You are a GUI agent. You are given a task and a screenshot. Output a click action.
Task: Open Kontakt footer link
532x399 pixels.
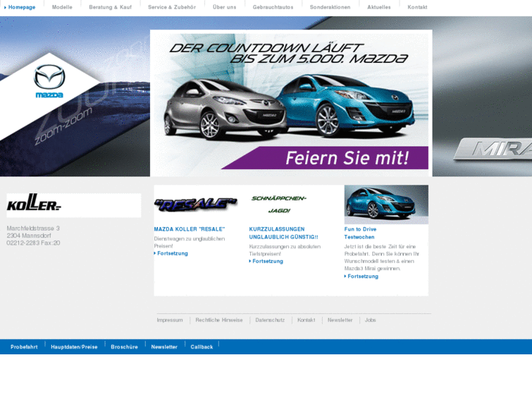point(306,320)
